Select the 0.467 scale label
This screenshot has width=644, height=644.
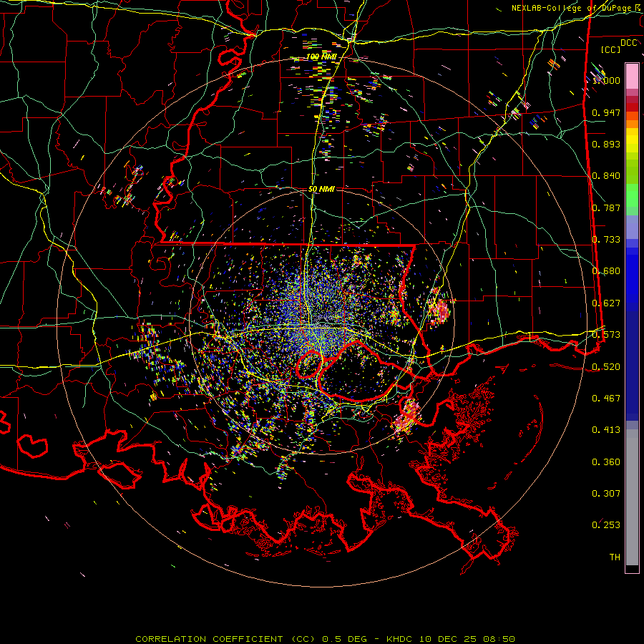click(606, 399)
